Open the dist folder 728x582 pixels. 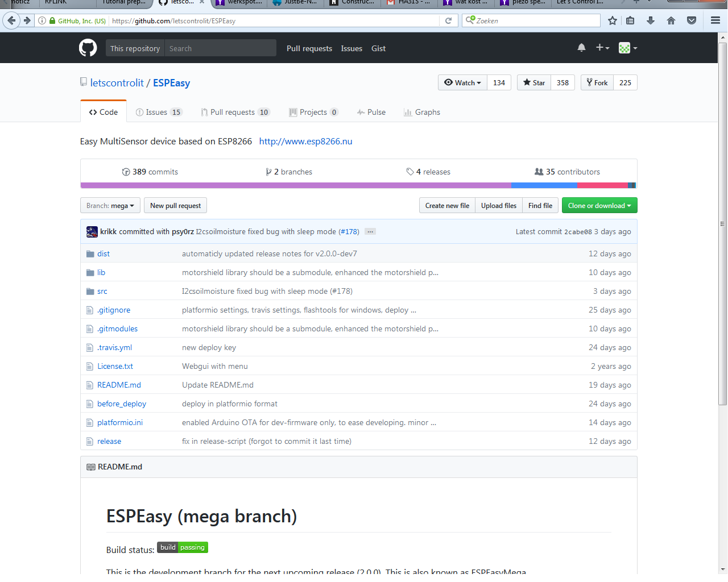point(104,253)
